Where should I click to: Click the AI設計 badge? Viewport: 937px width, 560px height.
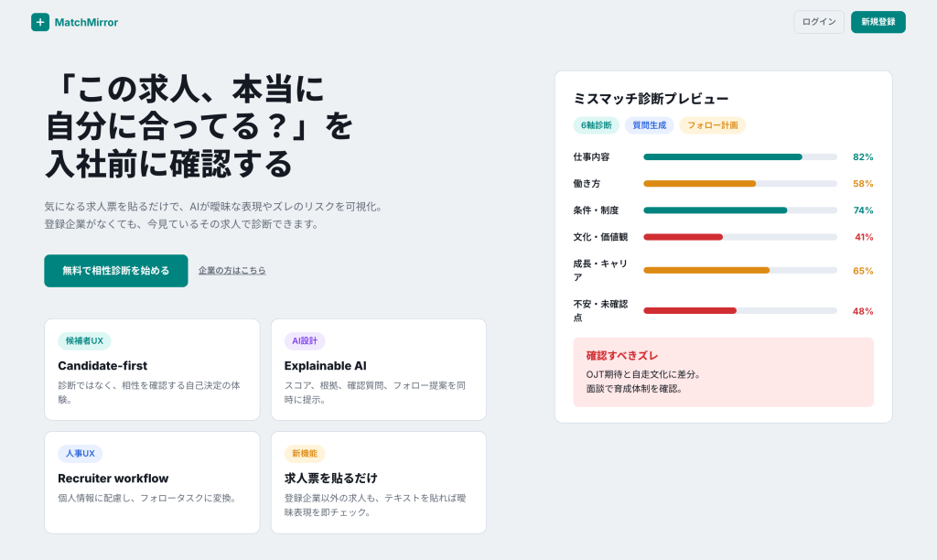[305, 341]
